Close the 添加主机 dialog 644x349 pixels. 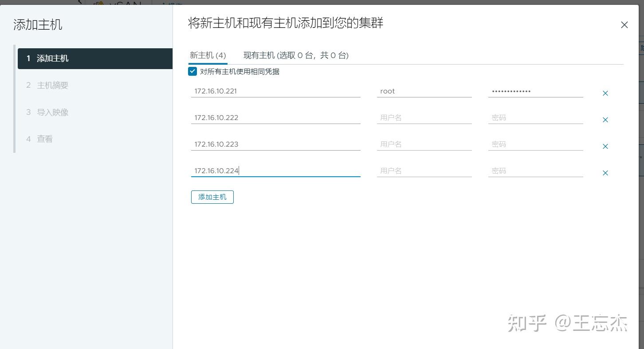(x=624, y=25)
